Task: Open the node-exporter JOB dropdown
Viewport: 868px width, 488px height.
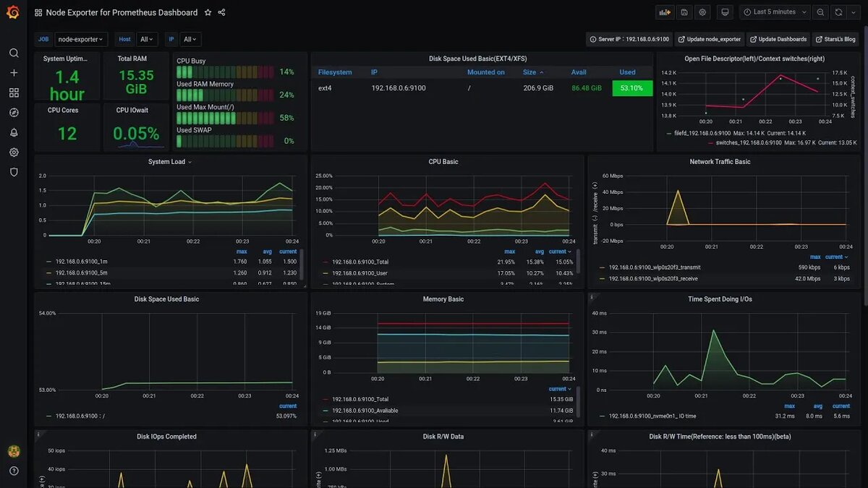Action: click(81, 40)
